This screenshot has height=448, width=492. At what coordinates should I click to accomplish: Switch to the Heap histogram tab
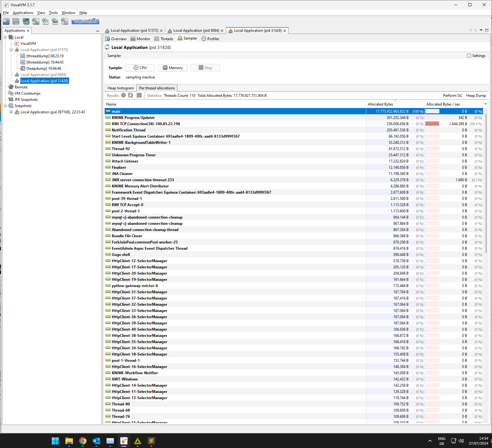click(121, 88)
